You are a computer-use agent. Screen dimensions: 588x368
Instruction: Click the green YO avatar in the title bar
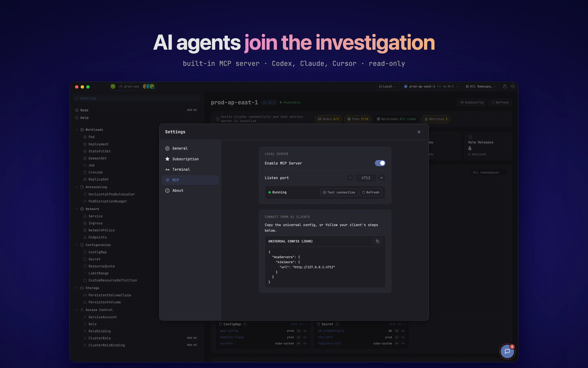[x=113, y=86]
